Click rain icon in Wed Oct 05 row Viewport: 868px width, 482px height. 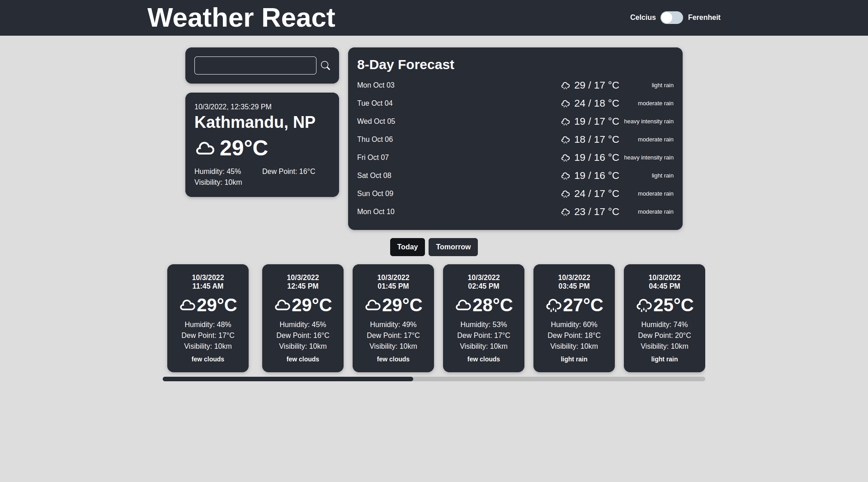[x=566, y=122]
